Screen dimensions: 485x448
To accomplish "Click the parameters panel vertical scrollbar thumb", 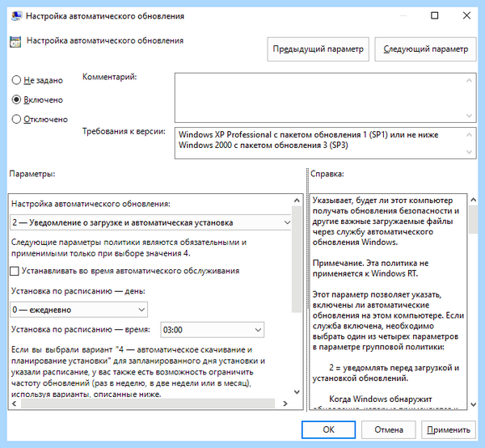I will point(297,260).
